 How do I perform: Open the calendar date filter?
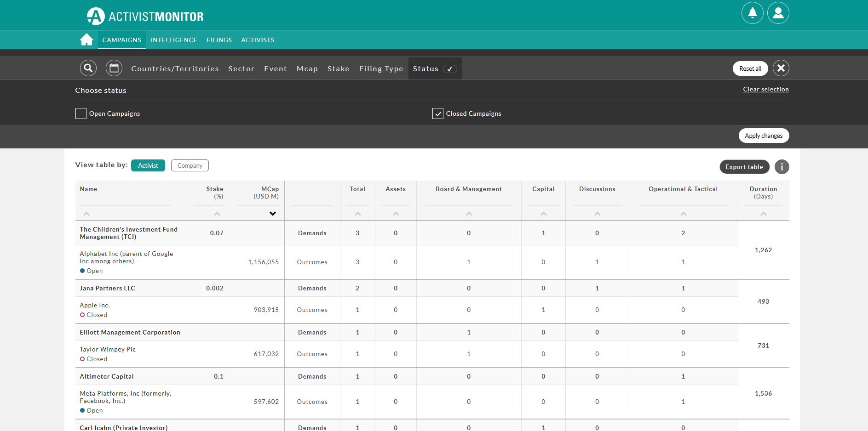114,68
